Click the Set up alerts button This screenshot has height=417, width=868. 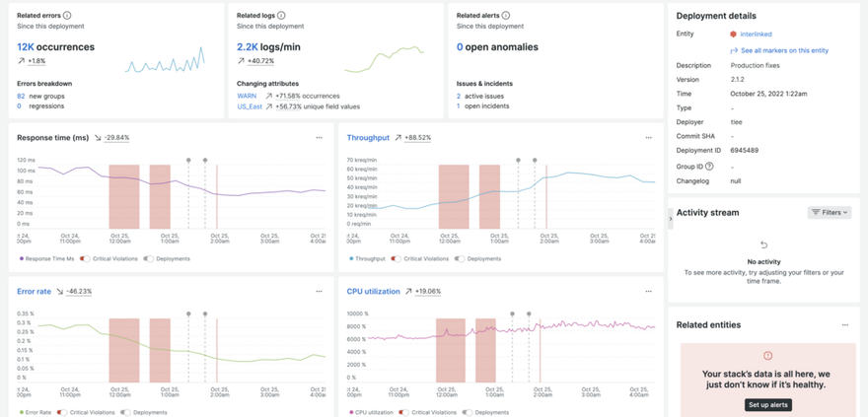pos(767,405)
